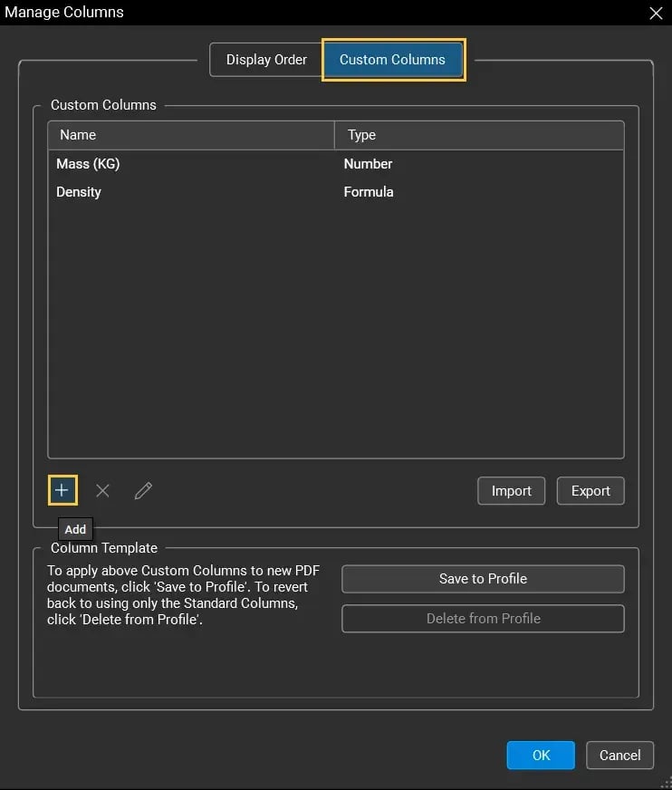Click the Formula type cell
The image size is (672, 790).
click(x=369, y=192)
